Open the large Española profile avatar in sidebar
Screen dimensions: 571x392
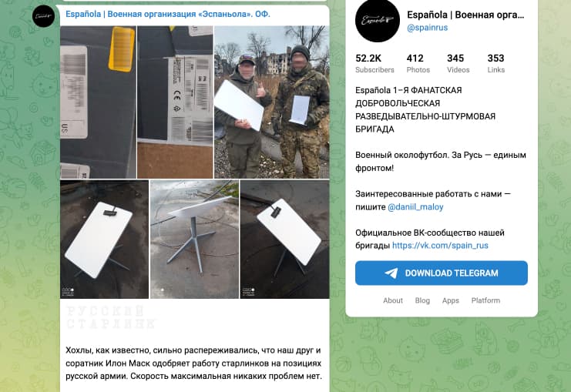378,20
